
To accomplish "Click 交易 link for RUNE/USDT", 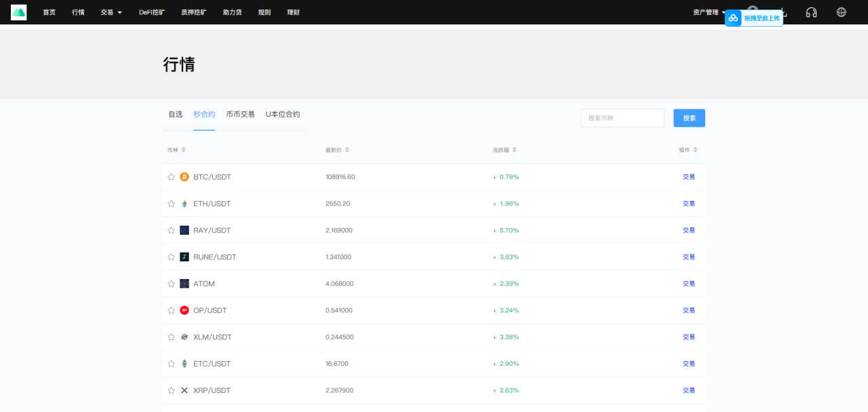I will (689, 257).
